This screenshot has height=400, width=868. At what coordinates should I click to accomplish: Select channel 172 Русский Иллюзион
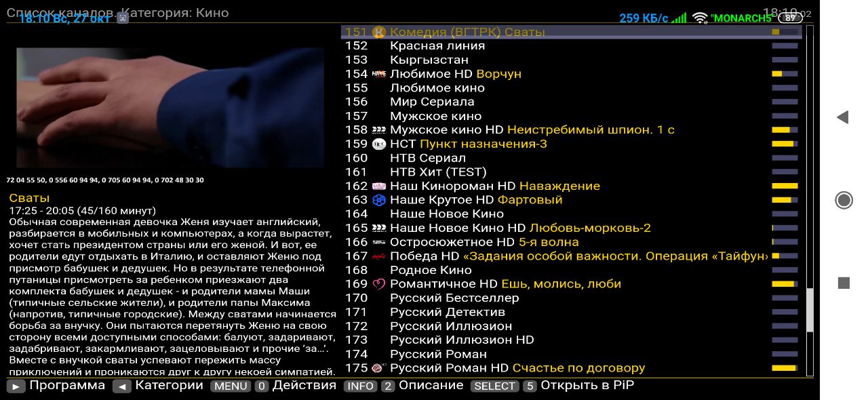point(571,326)
